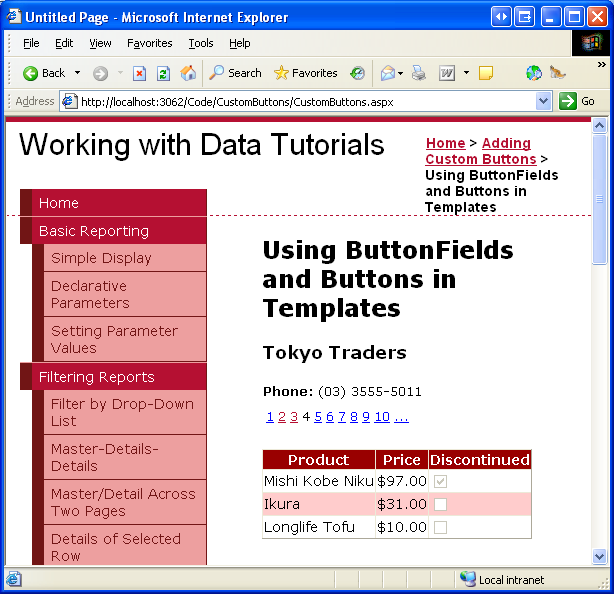Click the Print toolbar icon
Viewport: 614px width, 594px height.
point(419,73)
